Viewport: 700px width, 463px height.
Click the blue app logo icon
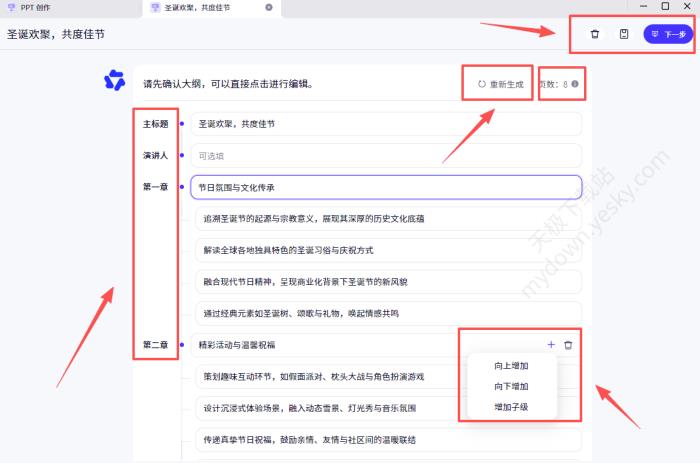click(115, 81)
